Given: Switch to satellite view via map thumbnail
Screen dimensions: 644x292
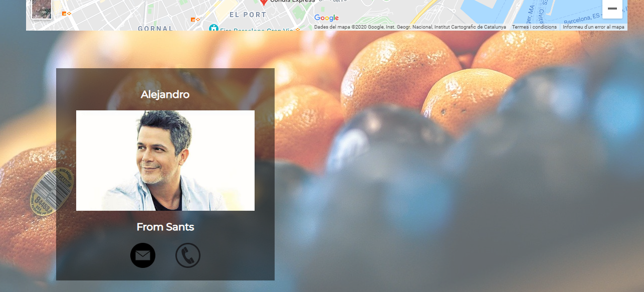Looking at the screenshot, I should (42, 9).
